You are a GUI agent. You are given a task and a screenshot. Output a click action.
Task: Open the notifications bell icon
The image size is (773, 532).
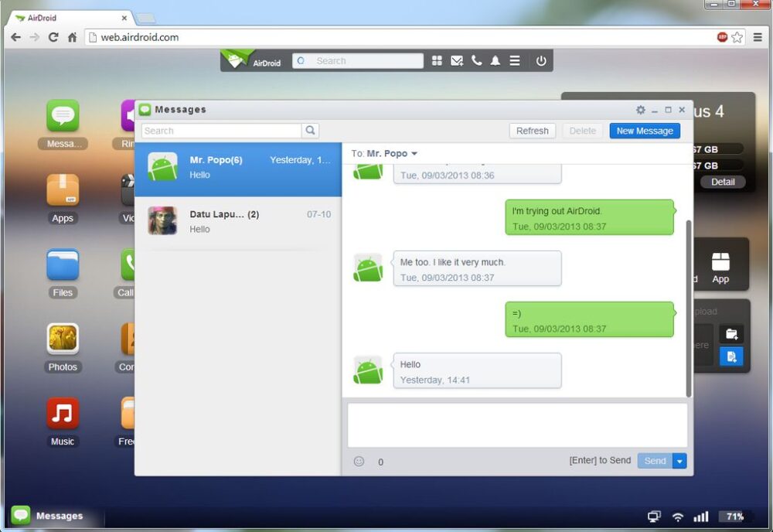pyautogui.click(x=495, y=60)
